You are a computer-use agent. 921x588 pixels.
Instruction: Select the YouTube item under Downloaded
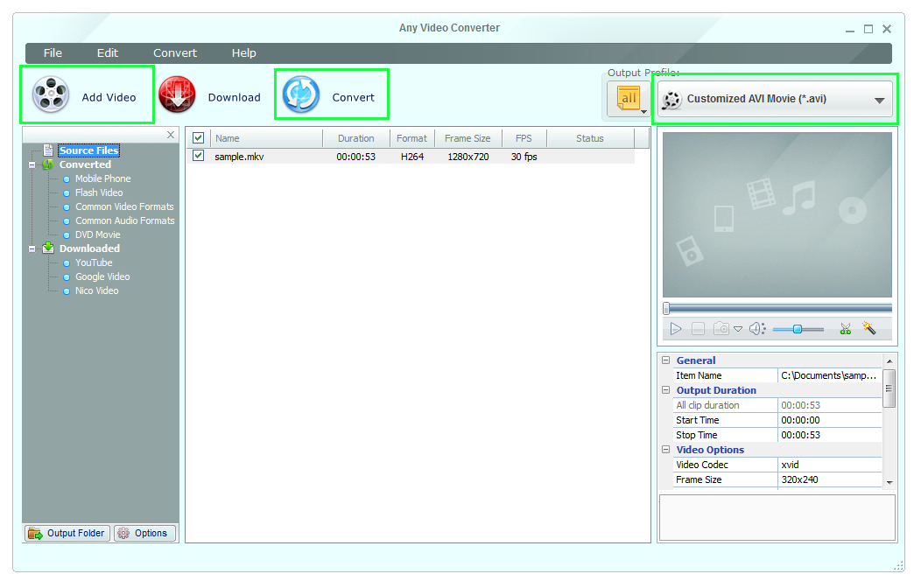coord(94,262)
